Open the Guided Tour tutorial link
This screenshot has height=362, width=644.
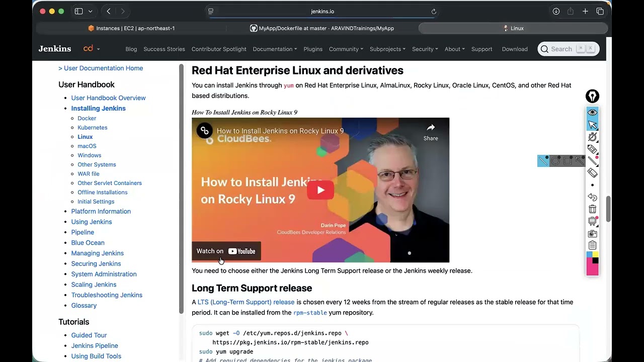89,335
